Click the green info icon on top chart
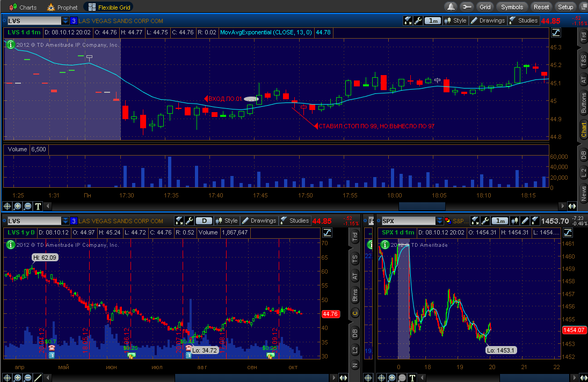Screen dimensions: 588x382 (11, 45)
